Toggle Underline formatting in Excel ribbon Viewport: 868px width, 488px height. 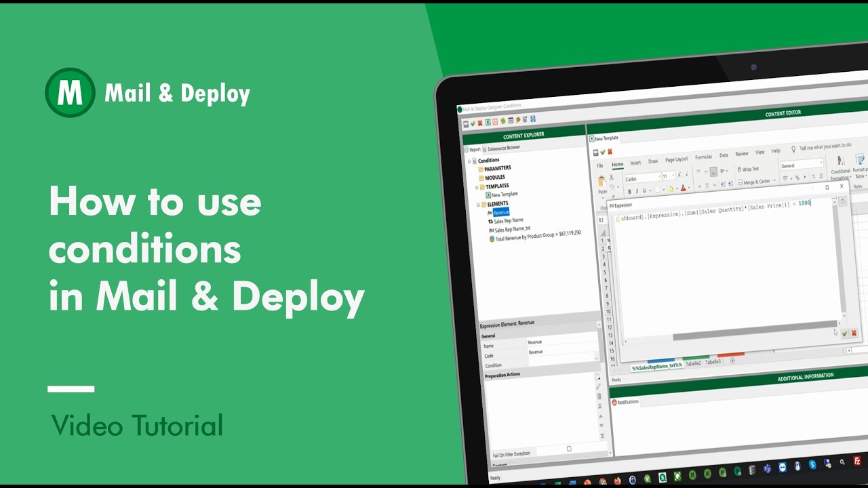[x=644, y=190]
